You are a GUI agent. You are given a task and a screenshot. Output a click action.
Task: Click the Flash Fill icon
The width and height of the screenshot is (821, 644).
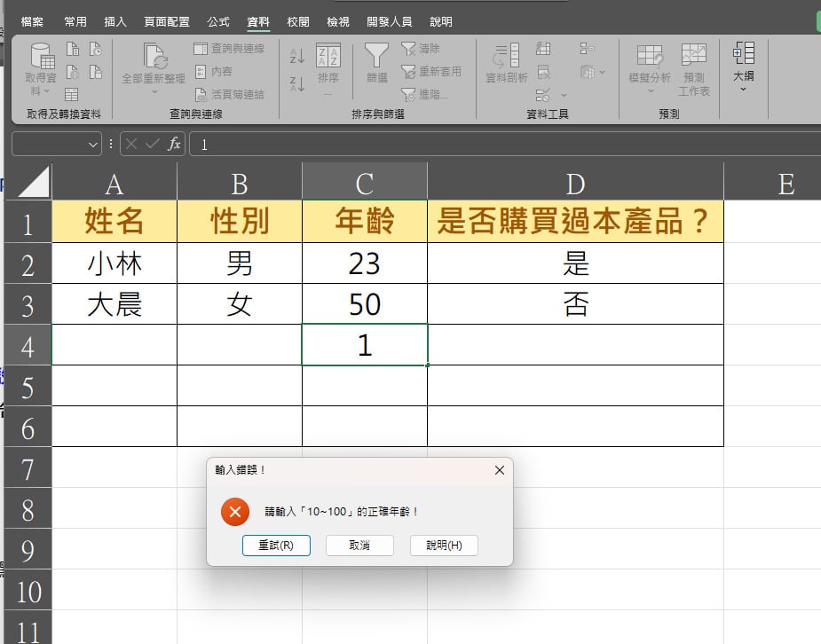point(543,49)
